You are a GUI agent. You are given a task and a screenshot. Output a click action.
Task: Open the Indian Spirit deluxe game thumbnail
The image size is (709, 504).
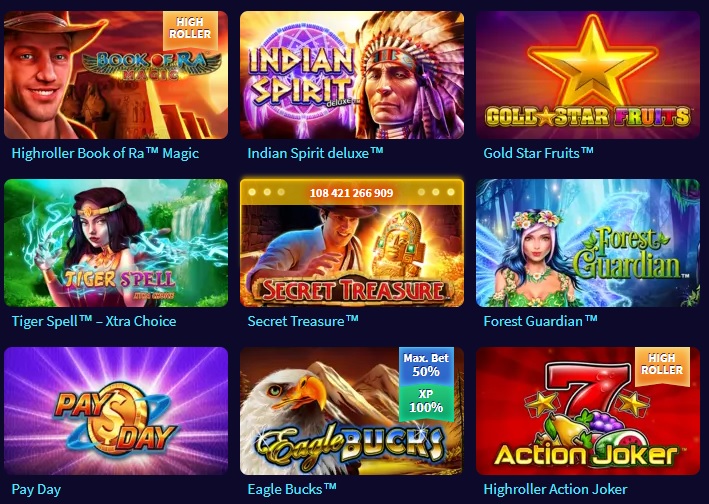coord(352,75)
